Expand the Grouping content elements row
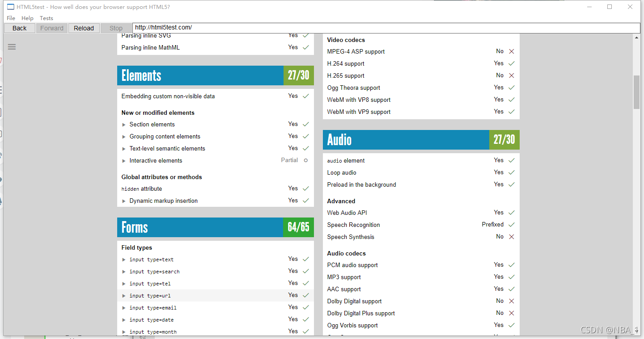Screen dimensions: 644x339 point(124,137)
